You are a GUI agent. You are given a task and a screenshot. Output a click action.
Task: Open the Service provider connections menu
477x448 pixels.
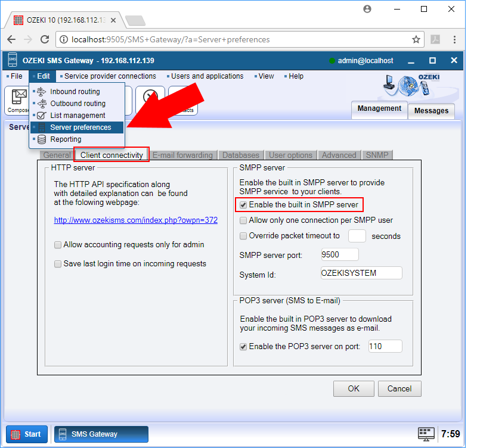coord(110,76)
